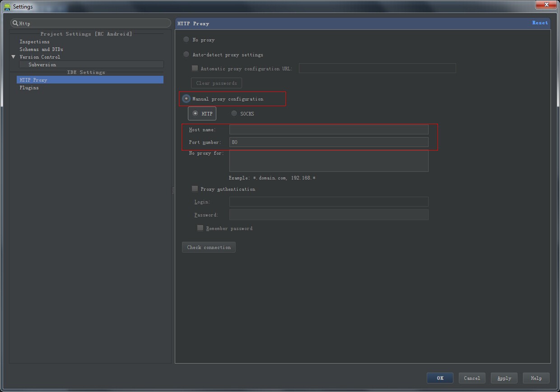Focus the settings search field
Image resolution: width=560 pixels, height=392 pixels.
click(91, 23)
